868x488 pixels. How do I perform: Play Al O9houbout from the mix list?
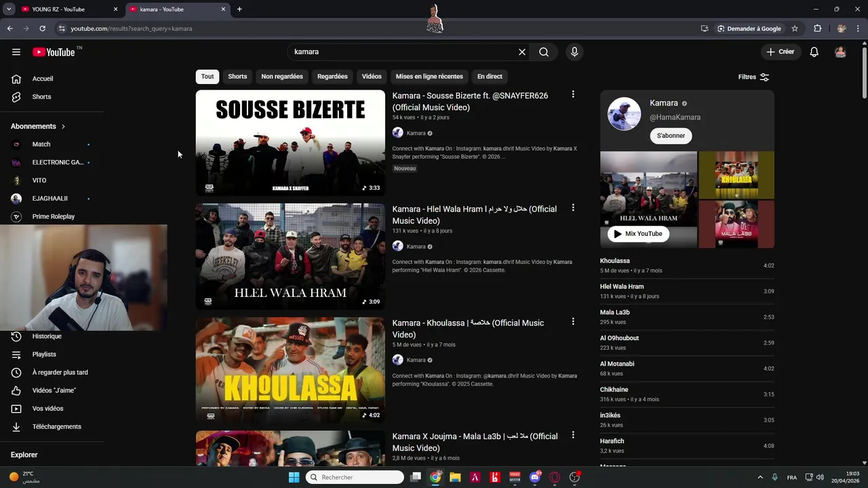[687, 343]
